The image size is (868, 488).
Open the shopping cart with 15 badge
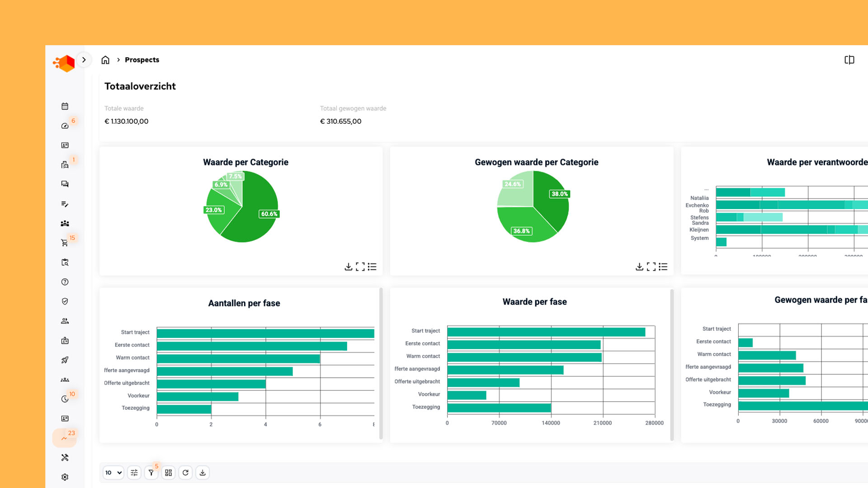click(65, 243)
